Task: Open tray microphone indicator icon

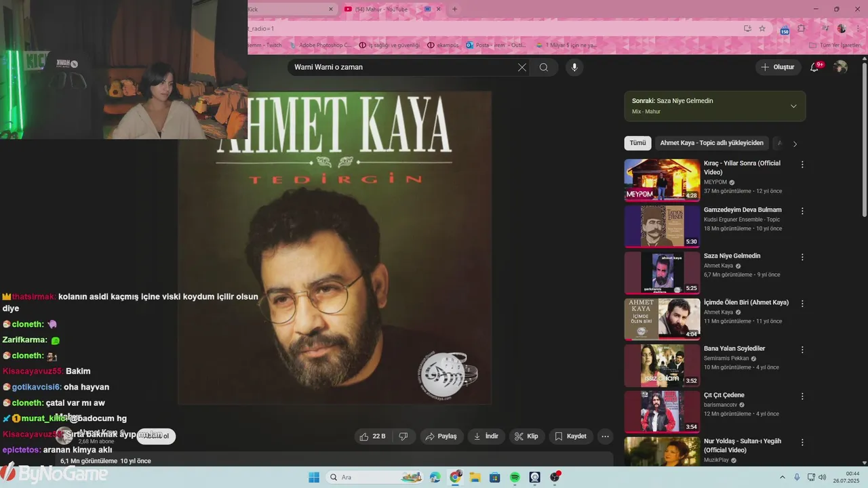Action: pos(797,477)
